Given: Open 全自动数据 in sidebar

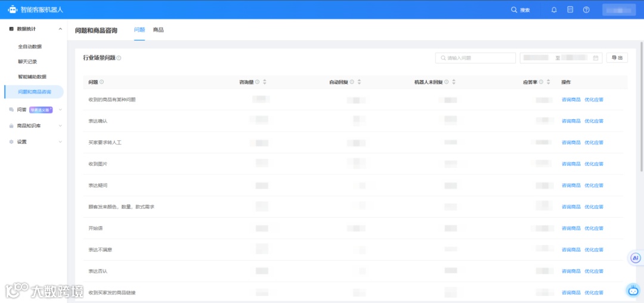Looking at the screenshot, I should (30, 47).
